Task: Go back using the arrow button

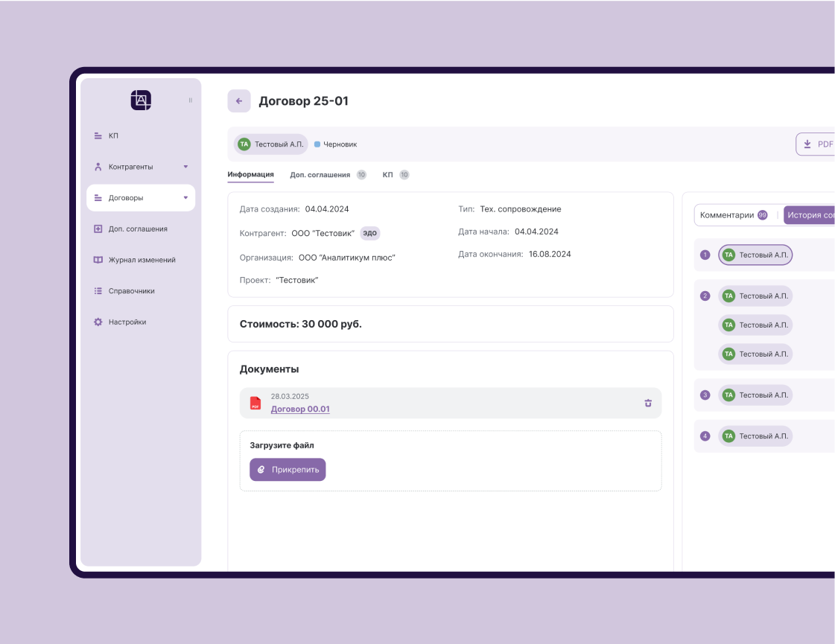Action: click(239, 101)
